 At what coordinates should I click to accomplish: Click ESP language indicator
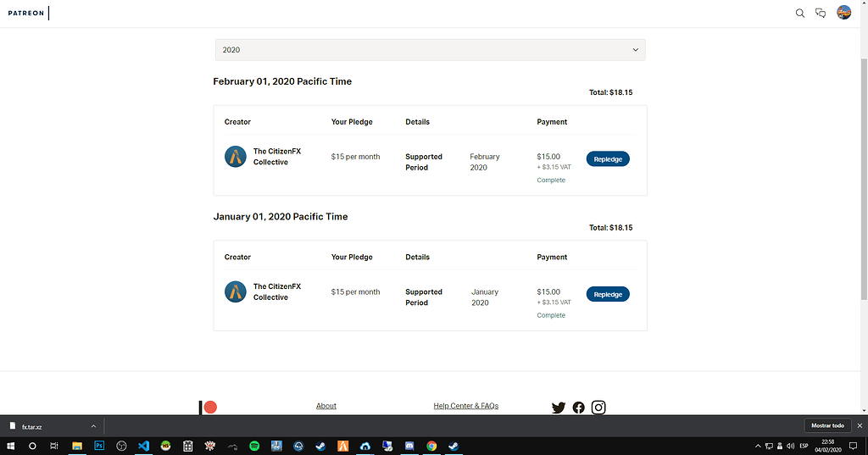coord(804,446)
